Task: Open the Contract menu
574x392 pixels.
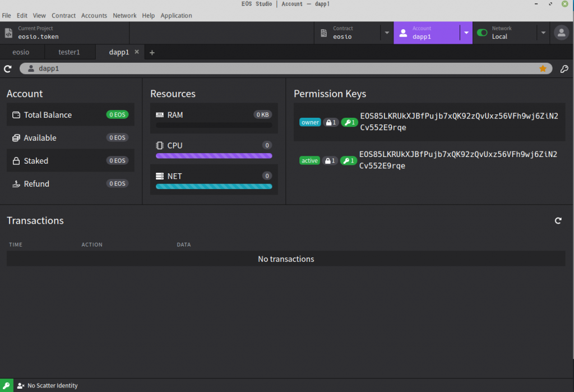Action: coord(63,15)
